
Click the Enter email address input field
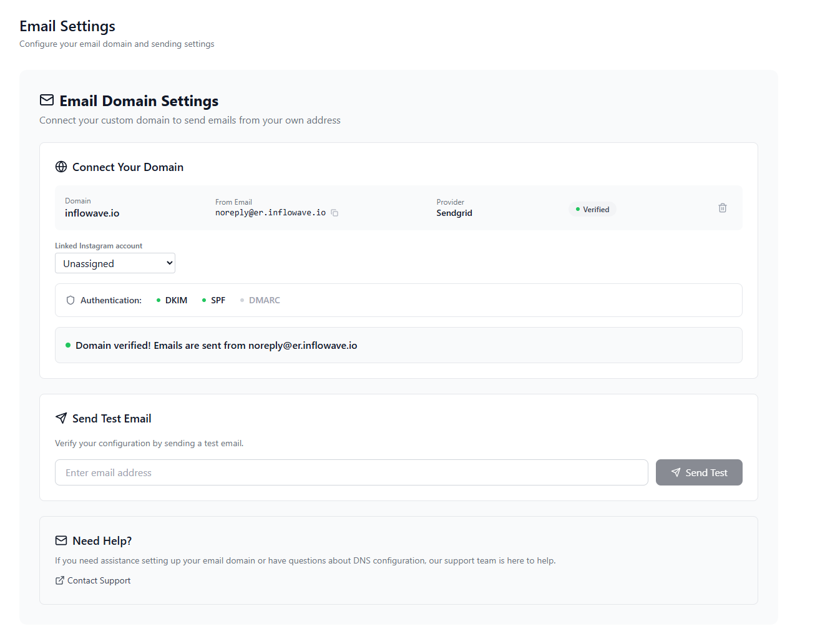[x=351, y=472]
